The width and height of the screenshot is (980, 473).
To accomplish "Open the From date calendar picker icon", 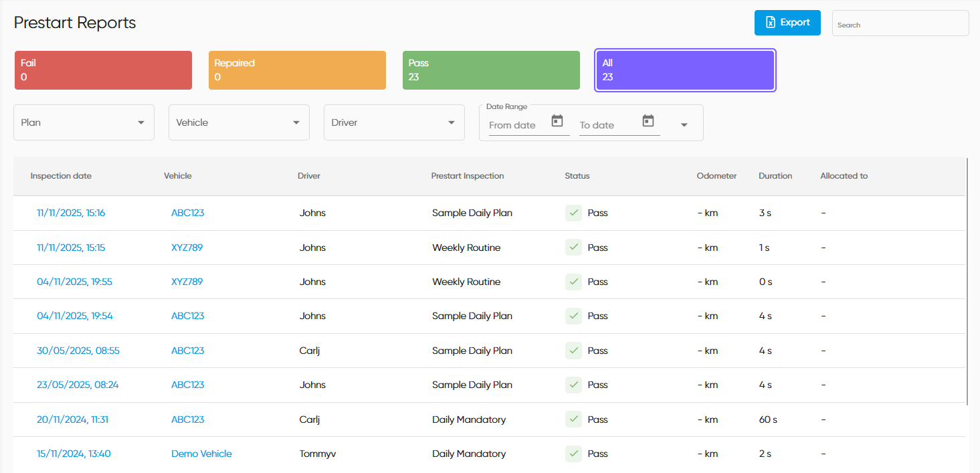I will point(557,121).
